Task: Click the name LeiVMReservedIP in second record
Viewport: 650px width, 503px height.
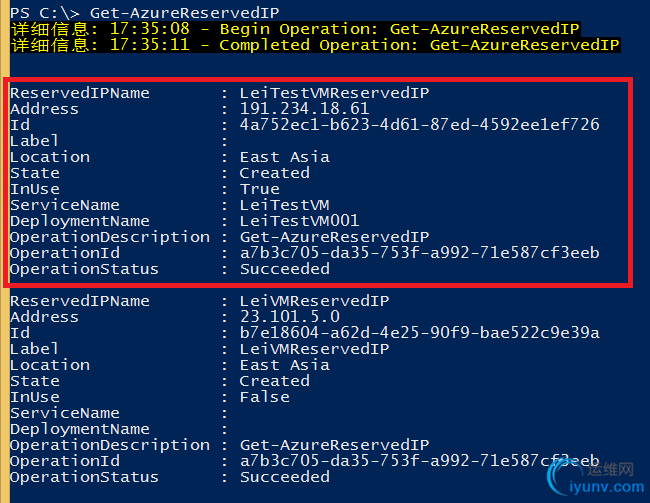Action: pyautogui.click(x=314, y=301)
